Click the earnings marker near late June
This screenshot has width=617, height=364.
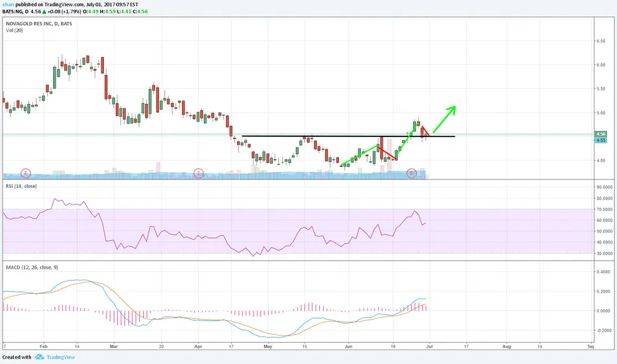(412, 173)
